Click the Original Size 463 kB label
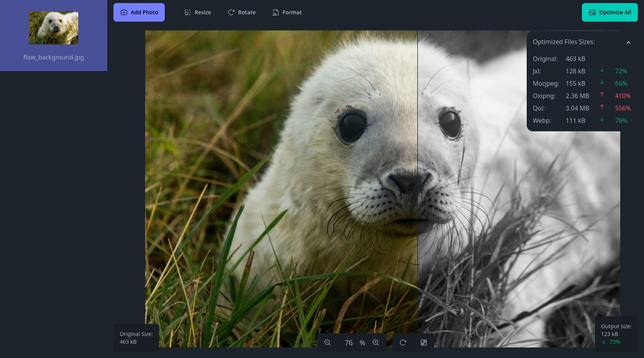The width and height of the screenshot is (644, 358). (136, 338)
